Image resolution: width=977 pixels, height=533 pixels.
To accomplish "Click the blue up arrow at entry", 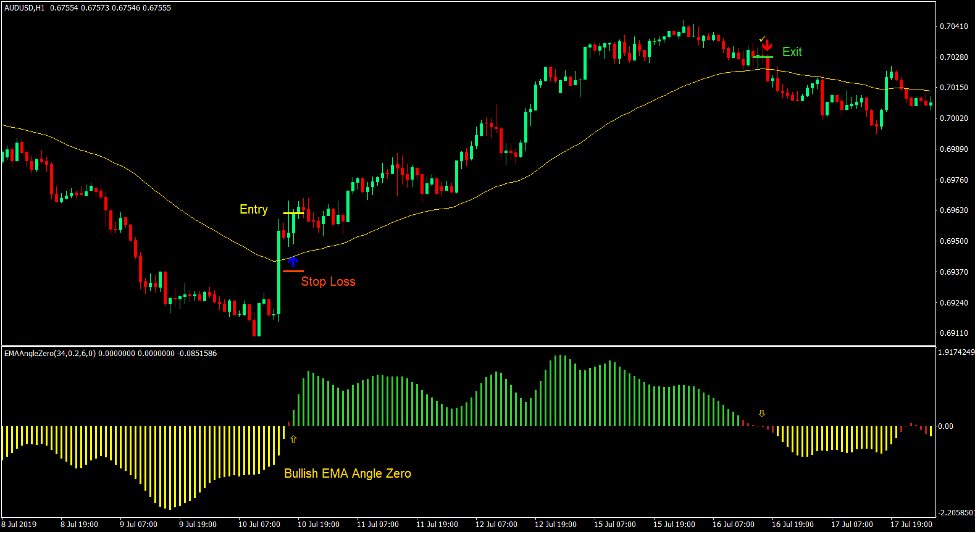I will 292,261.
